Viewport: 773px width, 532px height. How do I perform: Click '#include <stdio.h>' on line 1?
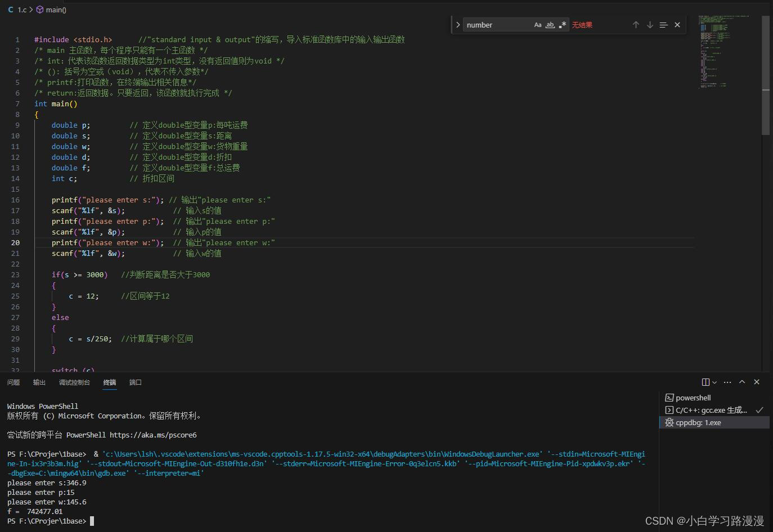pos(73,40)
